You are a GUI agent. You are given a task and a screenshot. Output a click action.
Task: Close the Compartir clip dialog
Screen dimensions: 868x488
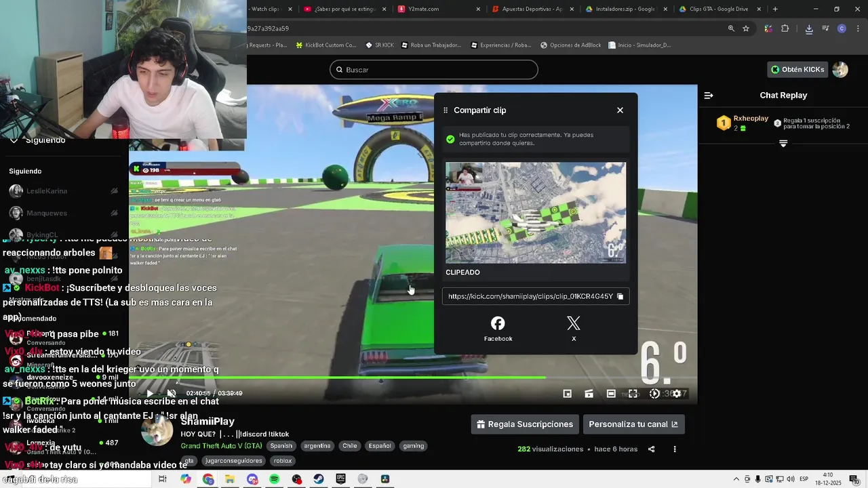[620, 110]
